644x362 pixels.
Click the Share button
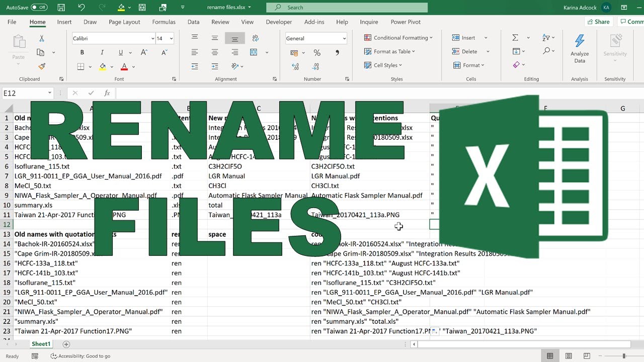point(599,22)
